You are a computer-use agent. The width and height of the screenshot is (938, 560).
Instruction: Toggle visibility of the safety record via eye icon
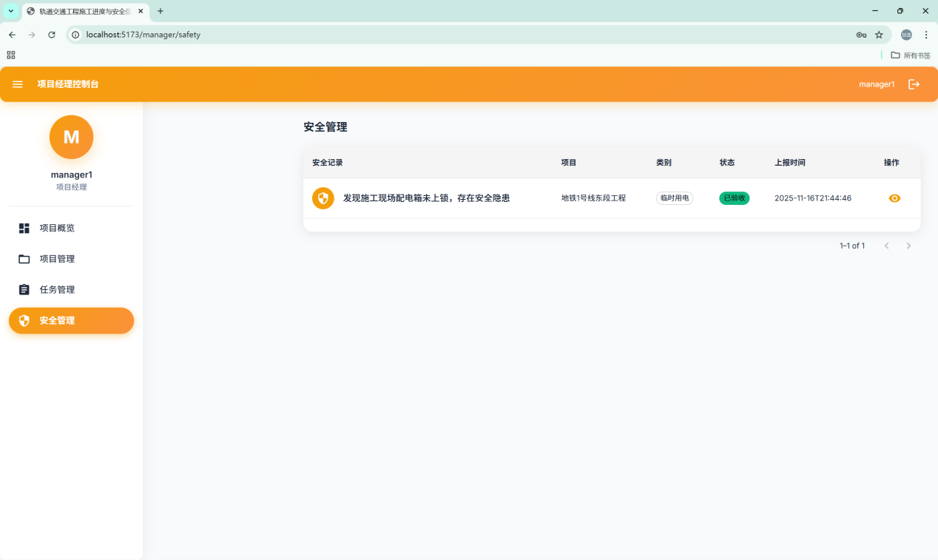coord(894,198)
